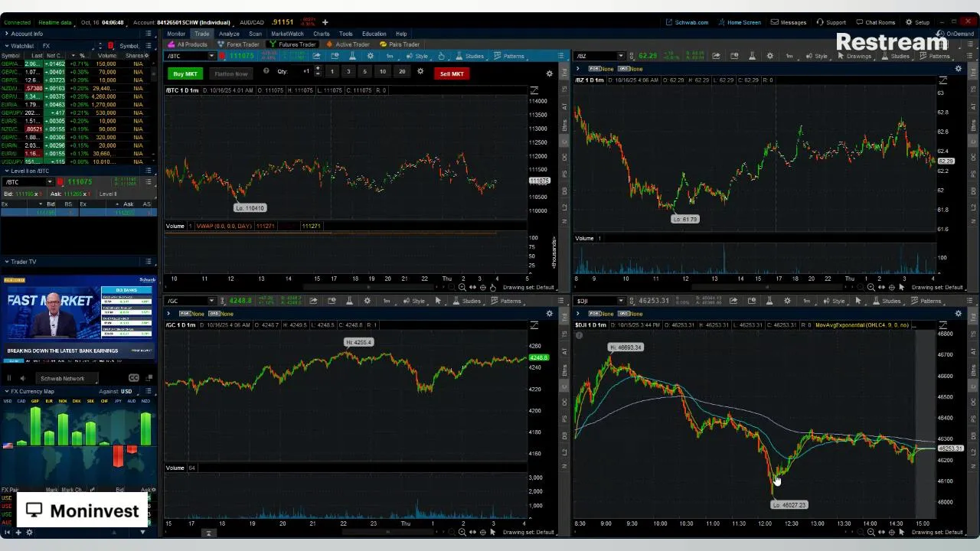Open the Account Info gadget menu icon

[149, 34]
